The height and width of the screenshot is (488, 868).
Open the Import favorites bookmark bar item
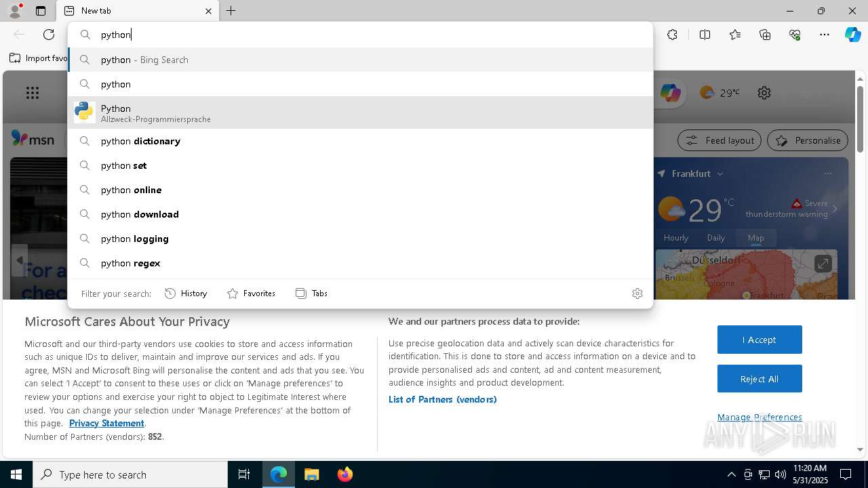pyautogui.click(x=39, y=58)
